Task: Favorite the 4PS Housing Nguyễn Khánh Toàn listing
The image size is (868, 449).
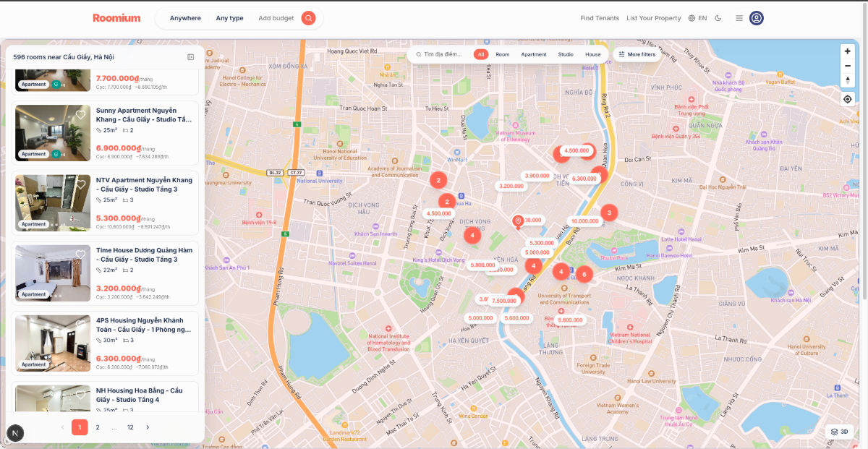Action: click(80, 325)
